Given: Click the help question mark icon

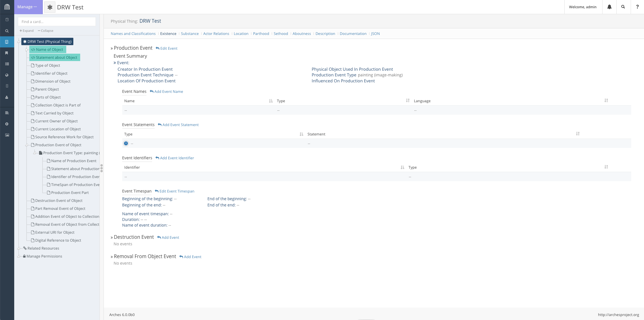Looking at the screenshot, I should (x=637, y=7).
